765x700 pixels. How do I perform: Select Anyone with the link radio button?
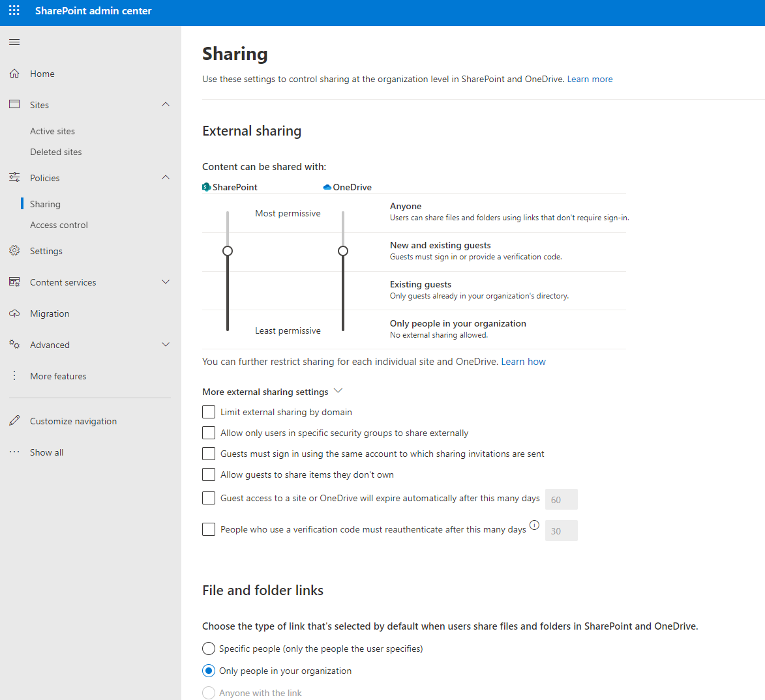209,693
